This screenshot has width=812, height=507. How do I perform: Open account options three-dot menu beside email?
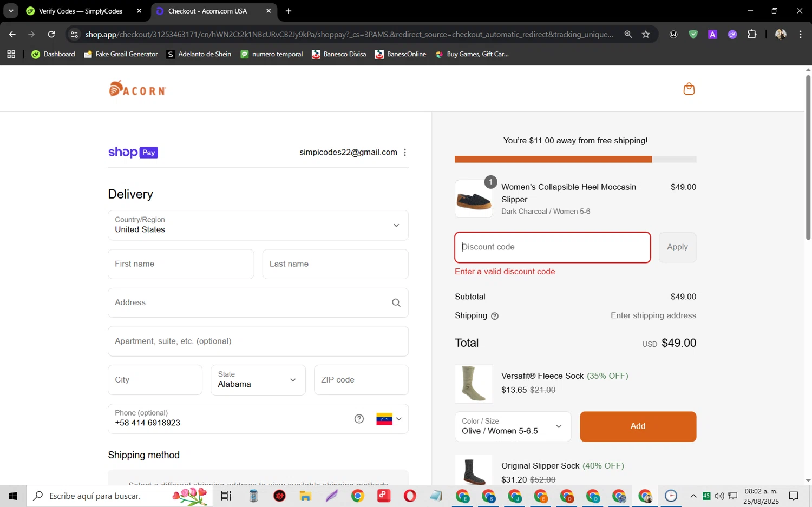coord(405,153)
